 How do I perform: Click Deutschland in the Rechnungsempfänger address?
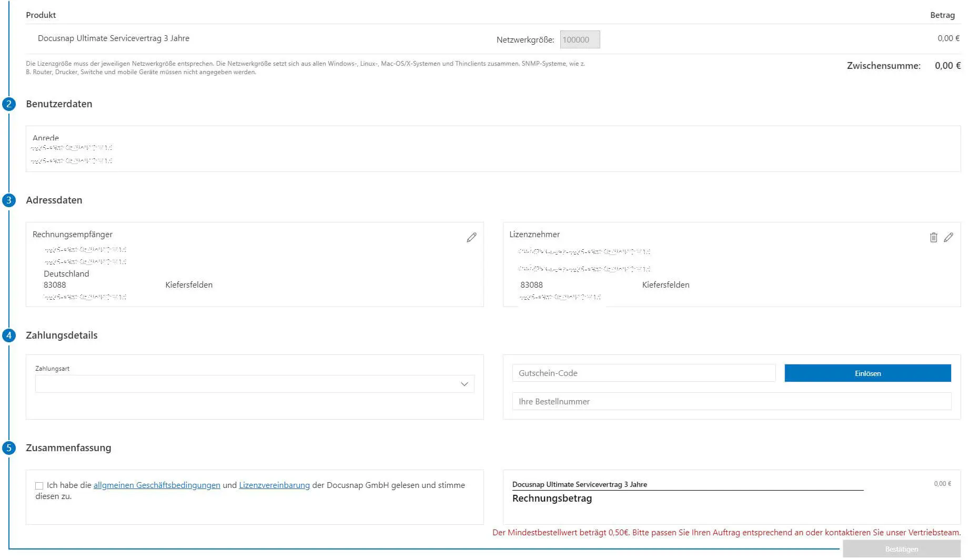pos(66,274)
